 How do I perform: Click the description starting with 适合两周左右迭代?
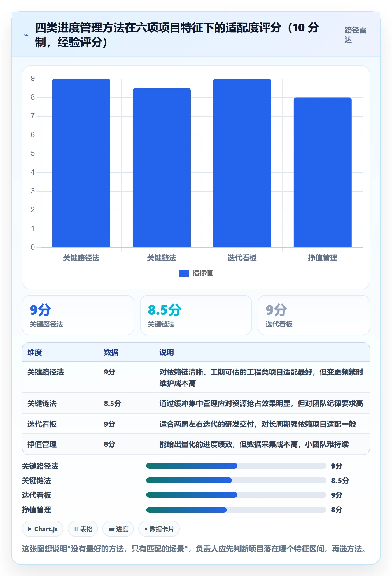pos(258,424)
